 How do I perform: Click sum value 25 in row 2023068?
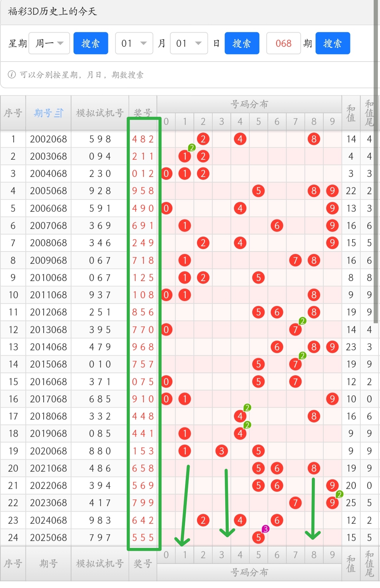351,503
